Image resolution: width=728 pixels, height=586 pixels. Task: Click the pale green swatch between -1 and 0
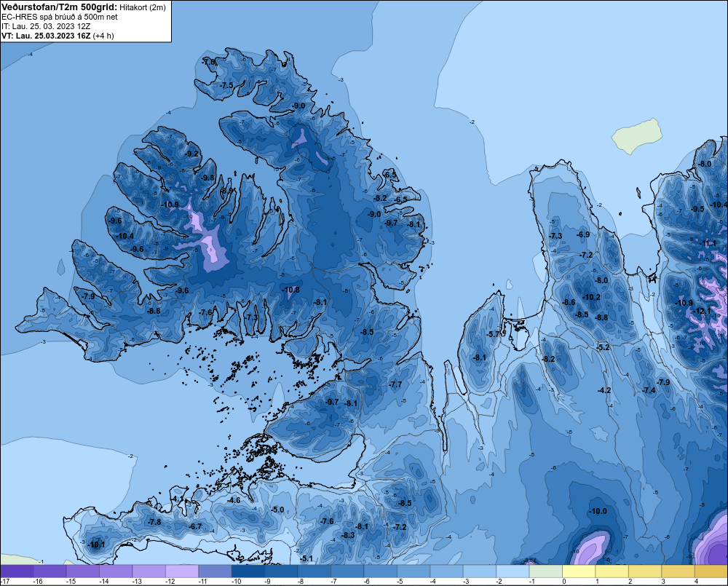545,571
